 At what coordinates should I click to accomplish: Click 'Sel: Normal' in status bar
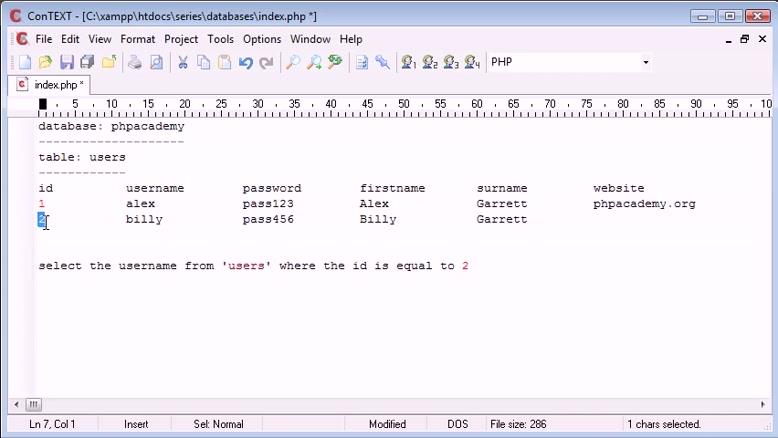click(218, 425)
